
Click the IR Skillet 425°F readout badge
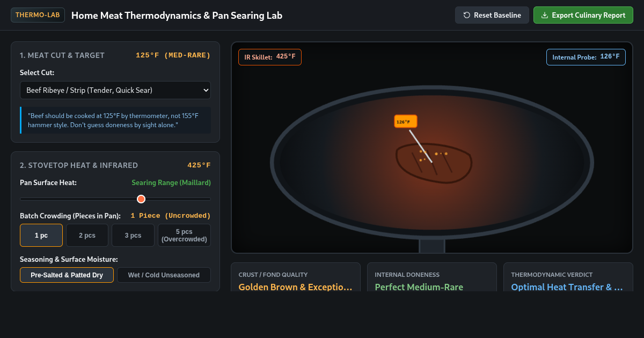coord(270,57)
